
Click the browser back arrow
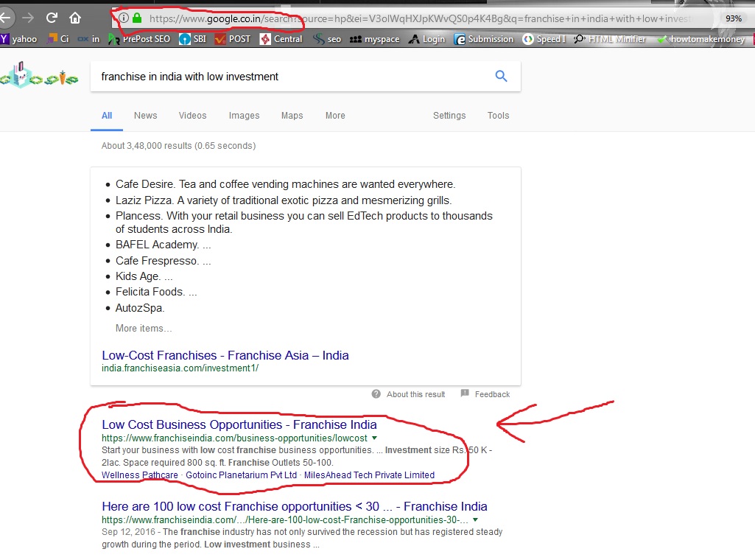pyautogui.click(x=5, y=18)
